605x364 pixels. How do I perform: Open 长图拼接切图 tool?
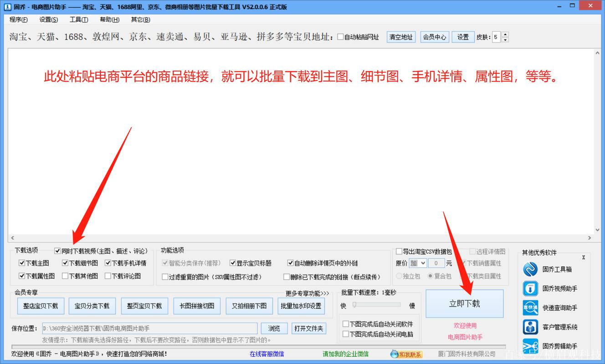click(x=197, y=306)
